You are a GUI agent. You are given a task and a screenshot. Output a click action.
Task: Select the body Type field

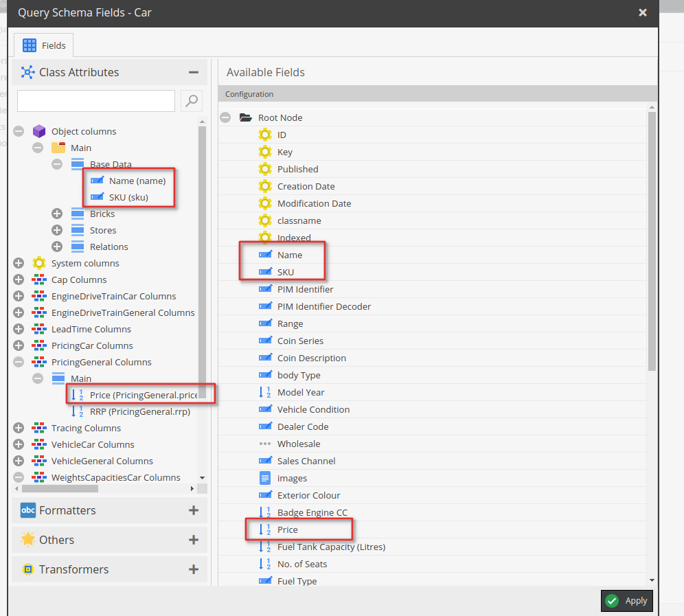pos(299,375)
